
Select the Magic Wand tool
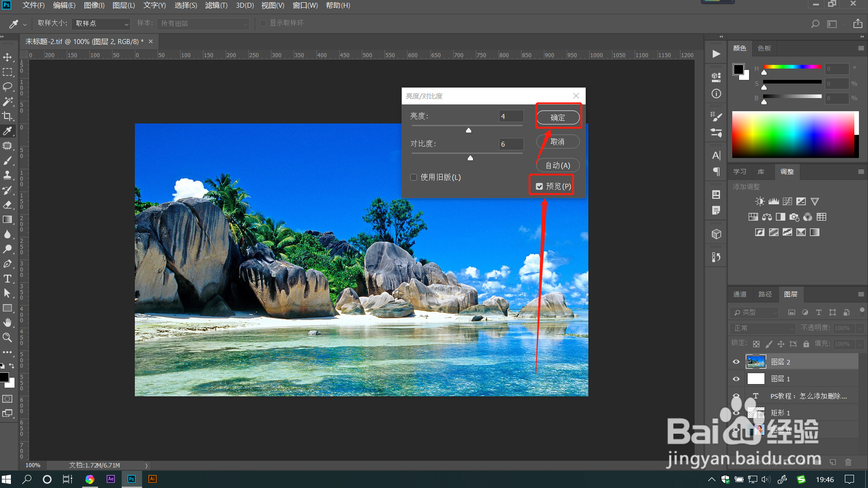(x=8, y=101)
